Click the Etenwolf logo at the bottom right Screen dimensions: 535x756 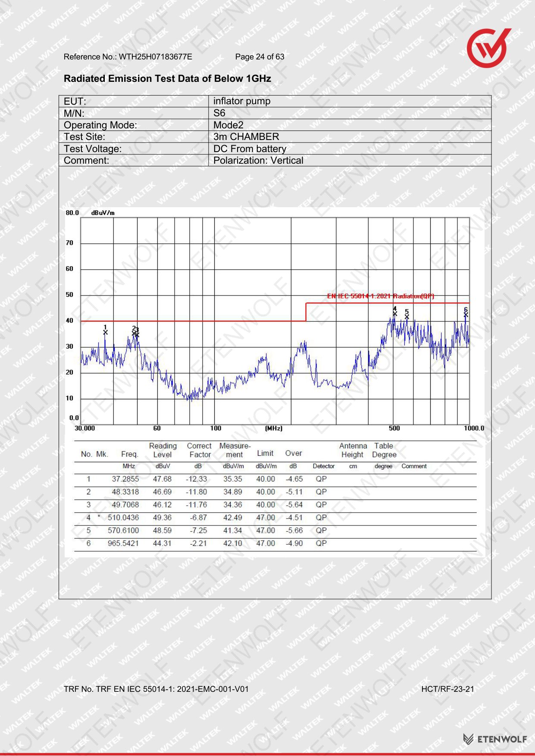coord(495,739)
